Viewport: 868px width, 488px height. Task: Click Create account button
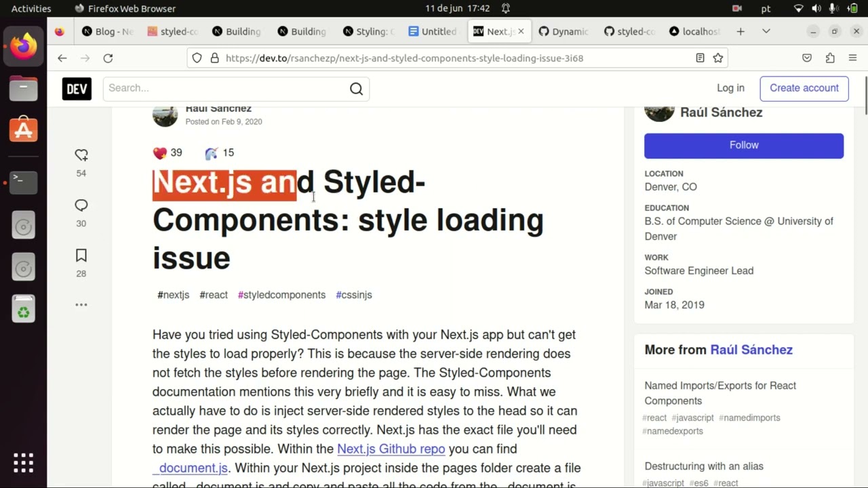pos(804,88)
